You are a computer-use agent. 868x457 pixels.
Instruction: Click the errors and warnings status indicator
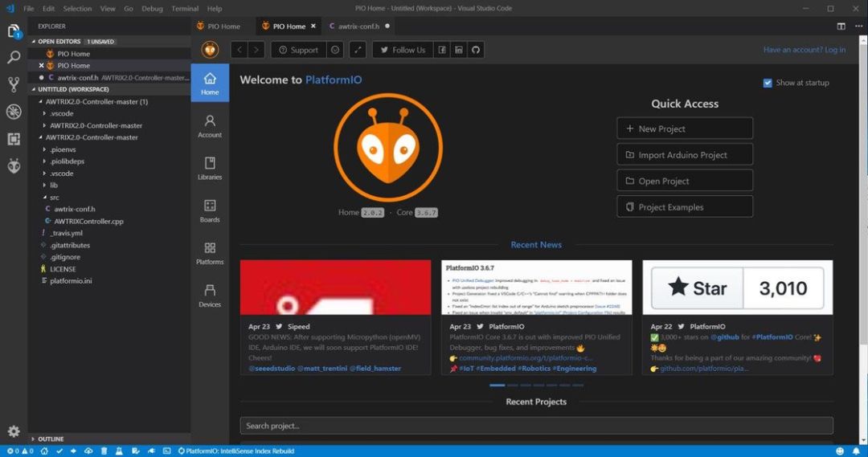[x=20, y=451]
